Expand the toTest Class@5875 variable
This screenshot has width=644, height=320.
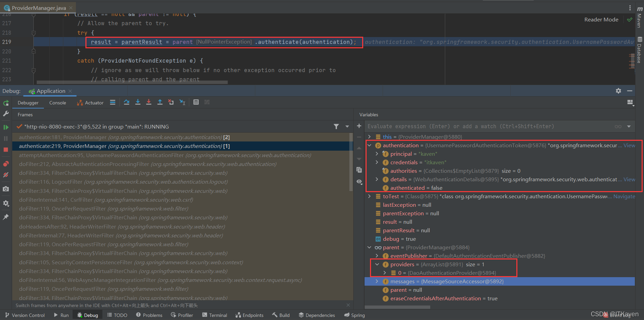click(369, 196)
